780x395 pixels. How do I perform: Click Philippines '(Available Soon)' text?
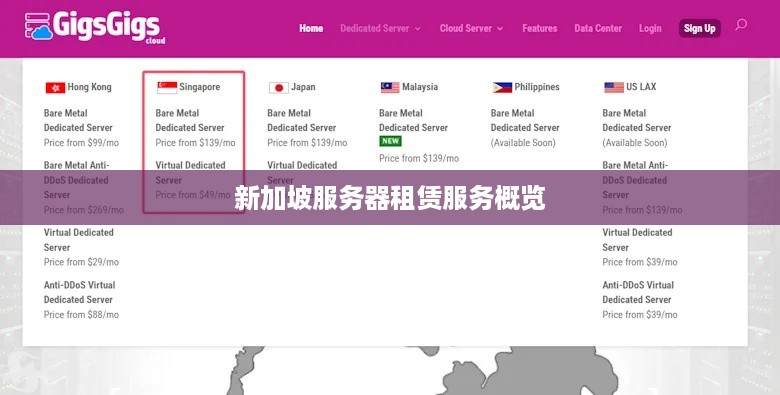coord(523,143)
